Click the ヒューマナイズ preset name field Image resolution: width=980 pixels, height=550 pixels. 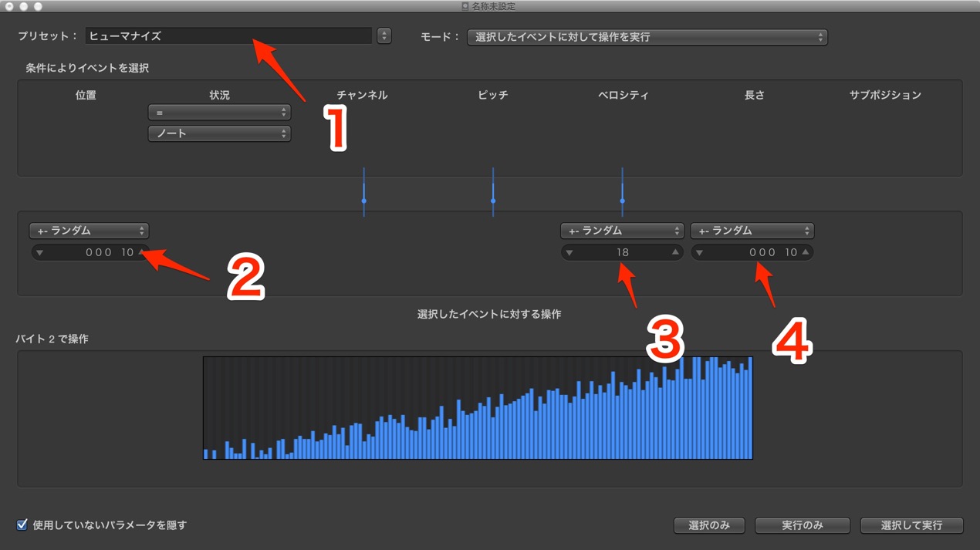point(229,36)
